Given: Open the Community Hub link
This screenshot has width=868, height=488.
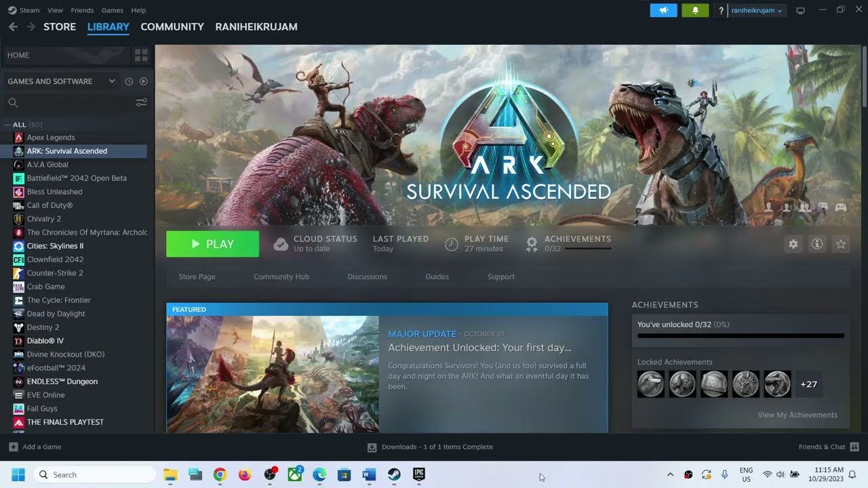Looking at the screenshot, I should pos(281,277).
